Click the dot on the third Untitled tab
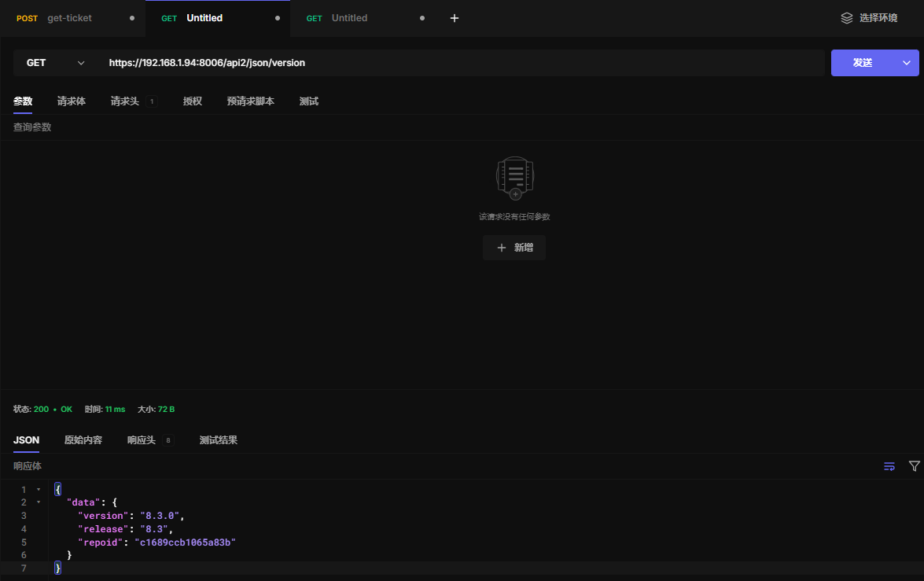This screenshot has height=581, width=924. point(422,18)
